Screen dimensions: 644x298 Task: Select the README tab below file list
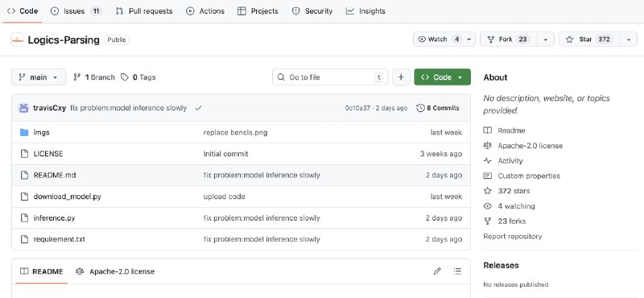42,271
